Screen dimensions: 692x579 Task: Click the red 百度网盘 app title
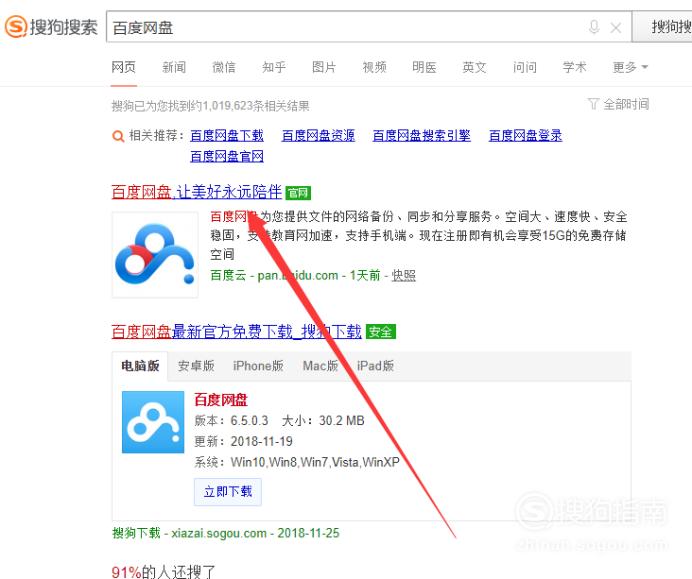221,400
